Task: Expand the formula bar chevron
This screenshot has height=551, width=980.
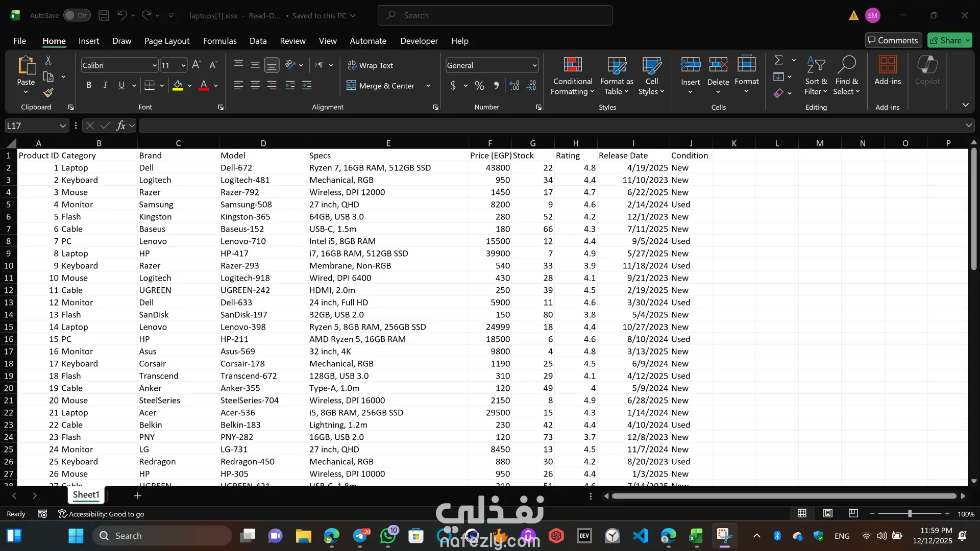Action: click(968, 126)
